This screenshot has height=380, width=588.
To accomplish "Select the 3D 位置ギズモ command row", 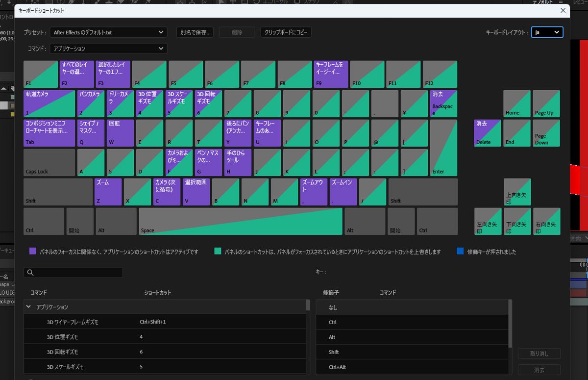I will [165, 337].
